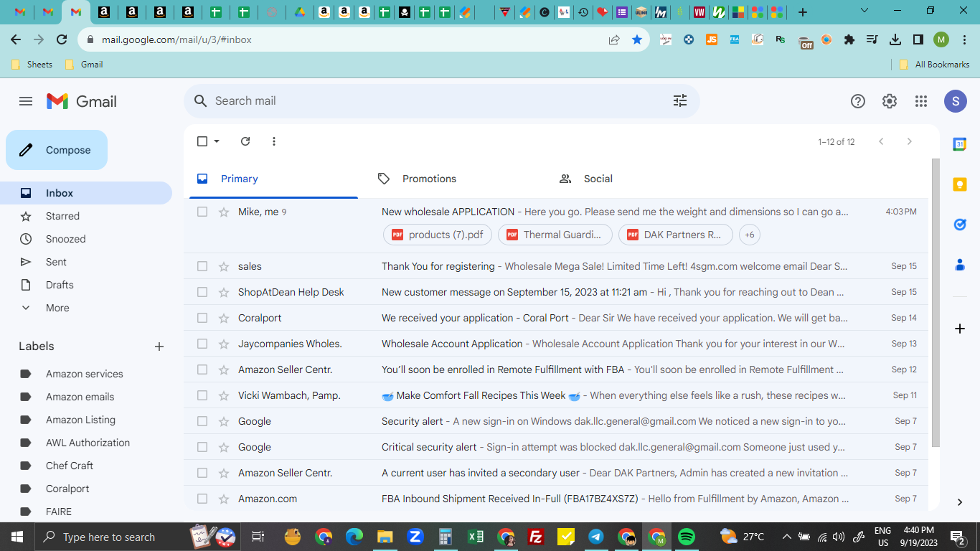Viewport: 980px width, 551px height.
Task: Open Google Calendar in the side panel
Action: (959, 144)
